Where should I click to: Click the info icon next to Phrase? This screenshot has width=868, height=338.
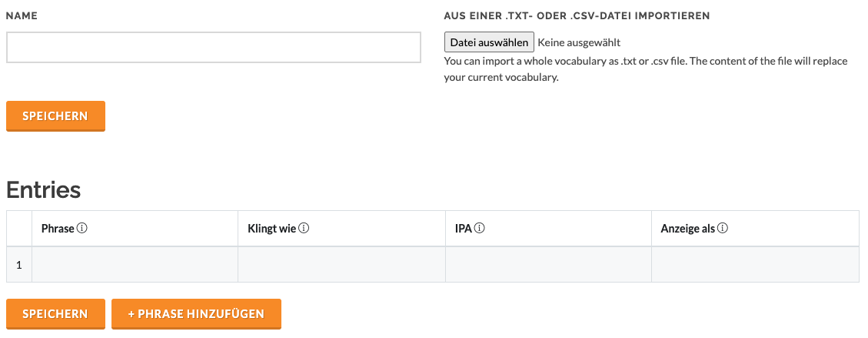coord(82,229)
